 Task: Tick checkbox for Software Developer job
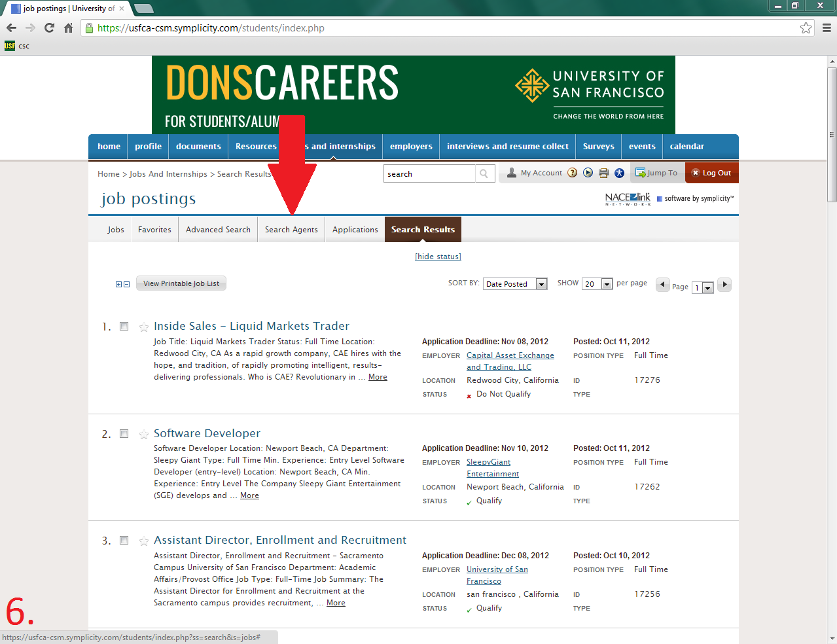pyautogui.click(x=124, y=434)
